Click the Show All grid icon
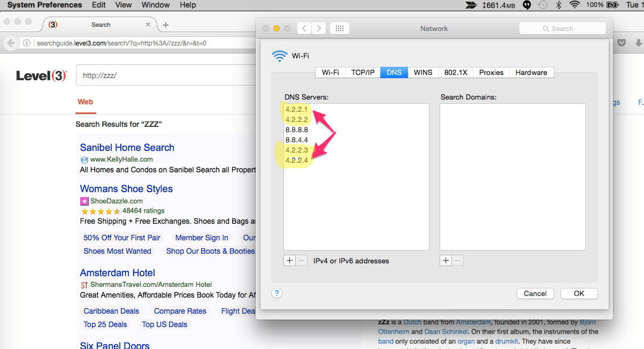644x349 pixels. click(x=340, y=28)
